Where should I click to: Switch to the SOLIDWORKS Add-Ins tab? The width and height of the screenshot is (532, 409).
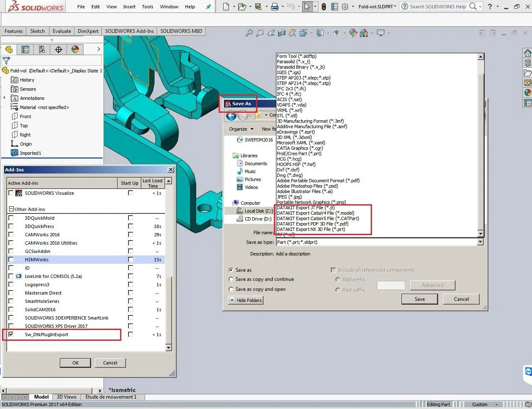click(129, 31)
